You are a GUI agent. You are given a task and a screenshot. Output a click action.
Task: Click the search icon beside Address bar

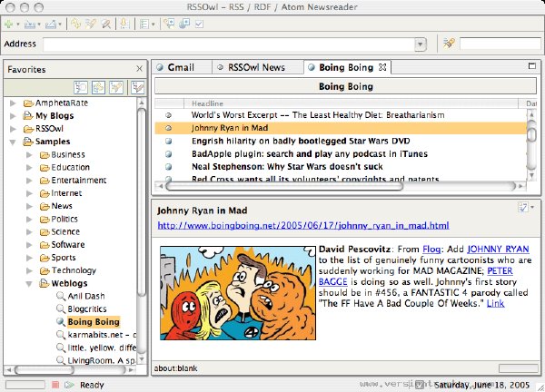[x=449, y=44]
